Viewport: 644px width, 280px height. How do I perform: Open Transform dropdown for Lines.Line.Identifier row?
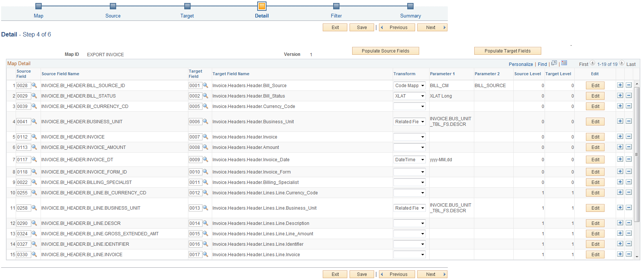pyautogui.click(x=409, y=244)
